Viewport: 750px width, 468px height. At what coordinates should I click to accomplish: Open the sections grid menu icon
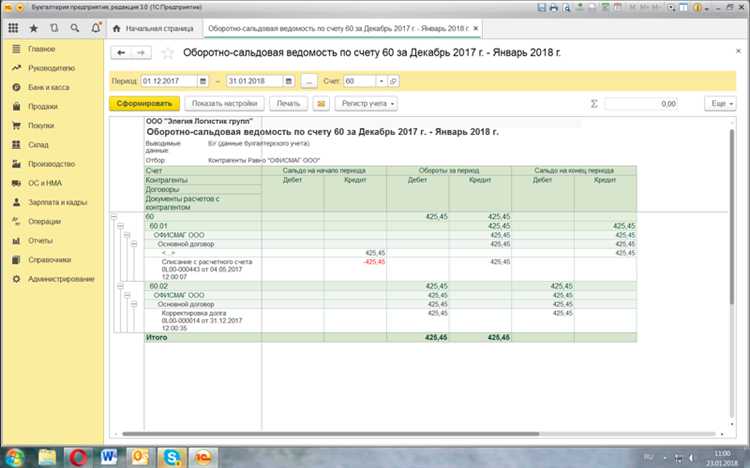[13, 28]
